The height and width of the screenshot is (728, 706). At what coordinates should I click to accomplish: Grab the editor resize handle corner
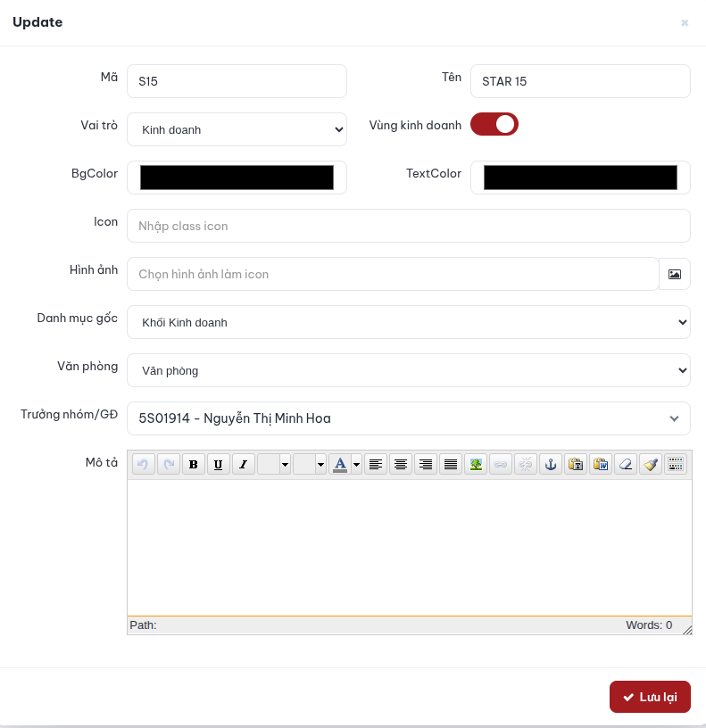coord(687,630)
